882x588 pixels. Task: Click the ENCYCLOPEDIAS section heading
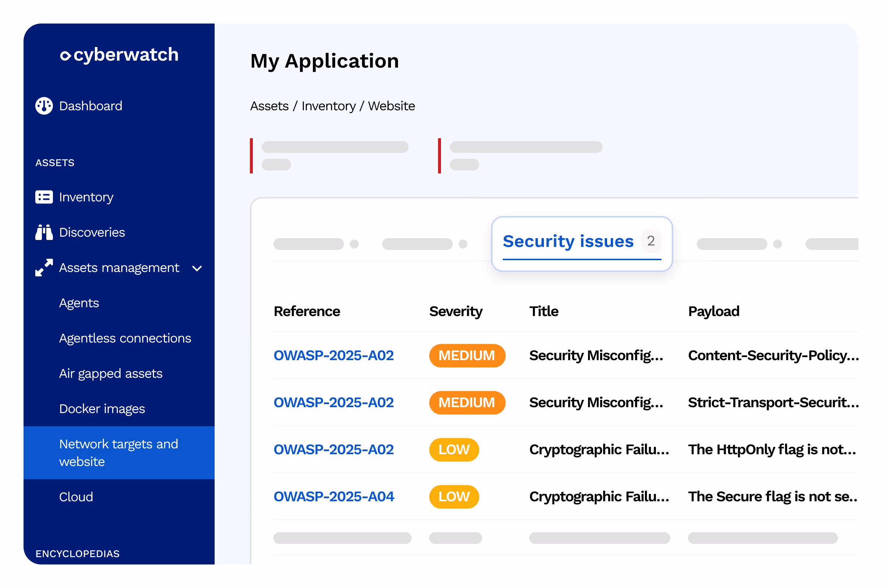[x=78, y=554]
